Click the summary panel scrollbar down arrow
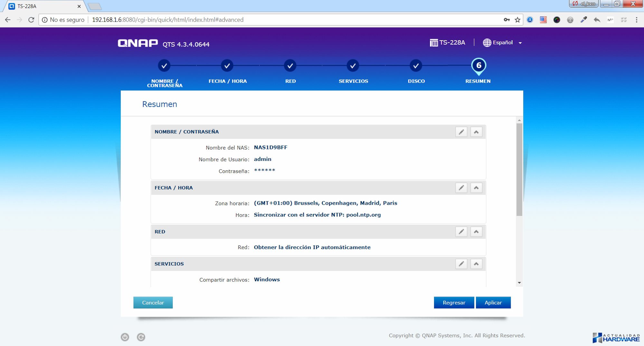 point(519,283)
